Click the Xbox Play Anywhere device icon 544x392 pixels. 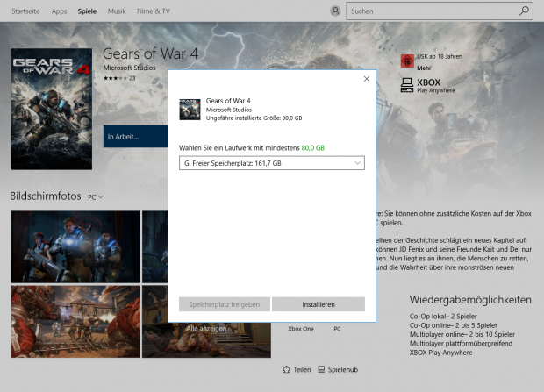click(x=407, y=85)
